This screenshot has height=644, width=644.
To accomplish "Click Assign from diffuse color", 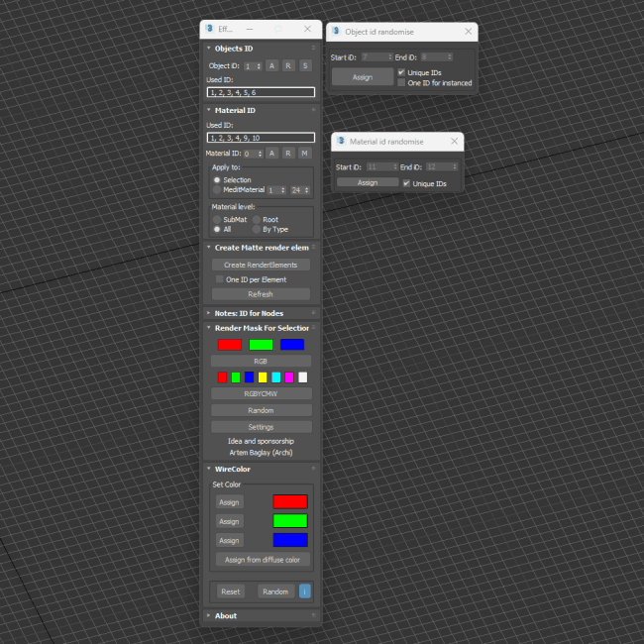I will [x=263, y=560].
